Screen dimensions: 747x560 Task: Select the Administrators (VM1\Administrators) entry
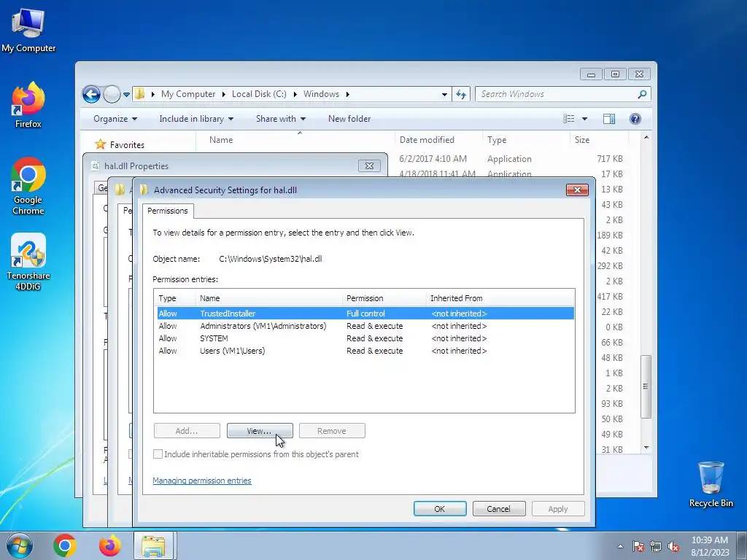365,326
